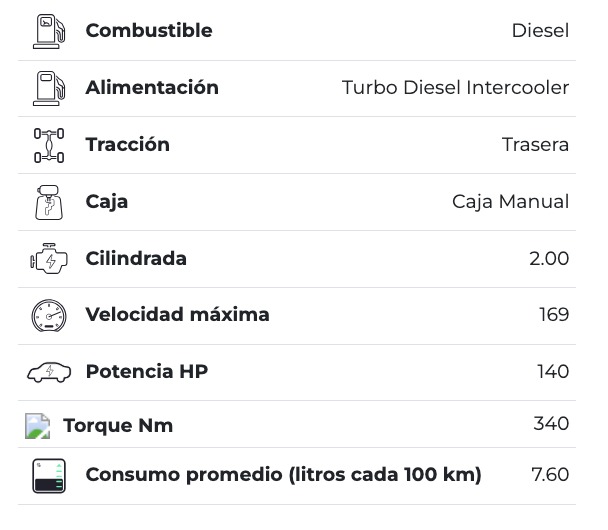The width and height of the screenshot is (608, 530).
Task: Click the Potencia HP label
Action: (x=147, y=372)
